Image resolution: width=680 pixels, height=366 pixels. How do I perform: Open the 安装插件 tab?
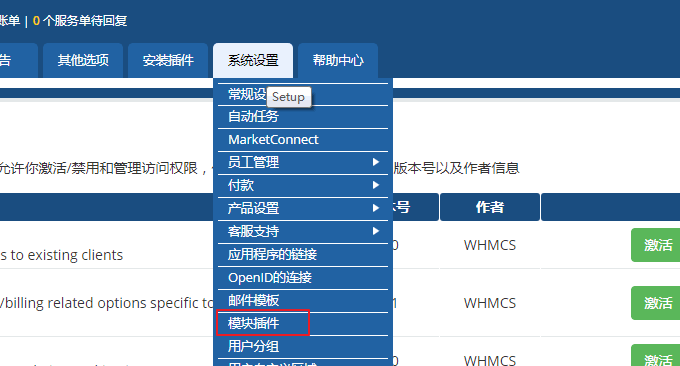168,60
